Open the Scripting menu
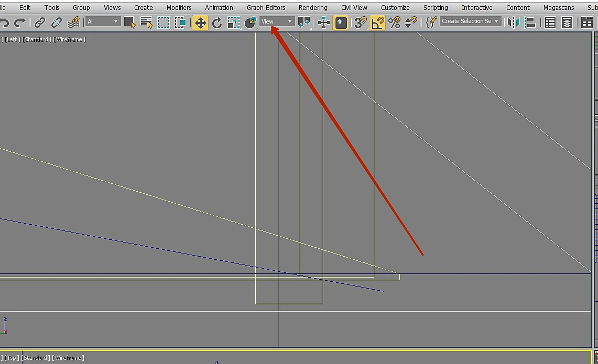 point(436,8)
